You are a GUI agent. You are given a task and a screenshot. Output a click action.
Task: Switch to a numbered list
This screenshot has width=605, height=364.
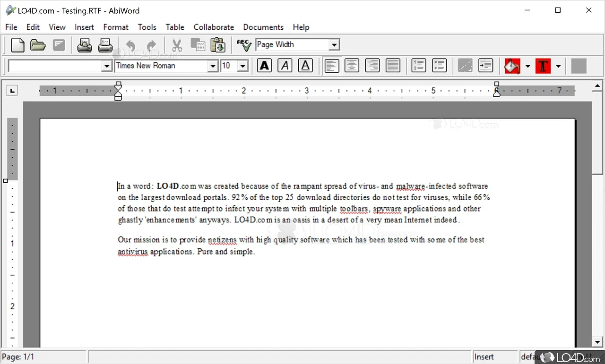coord(418,66)
